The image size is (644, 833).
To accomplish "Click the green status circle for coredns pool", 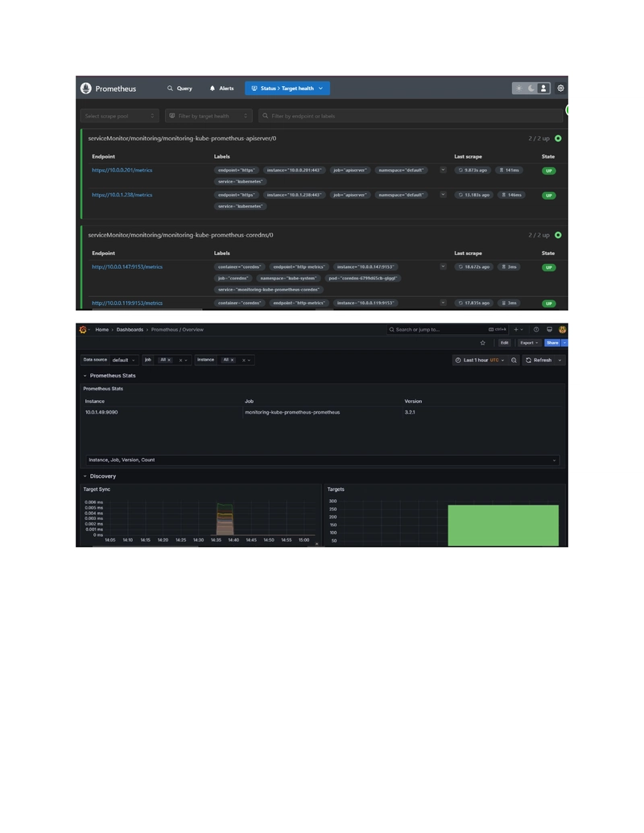I will click(558, 235).
